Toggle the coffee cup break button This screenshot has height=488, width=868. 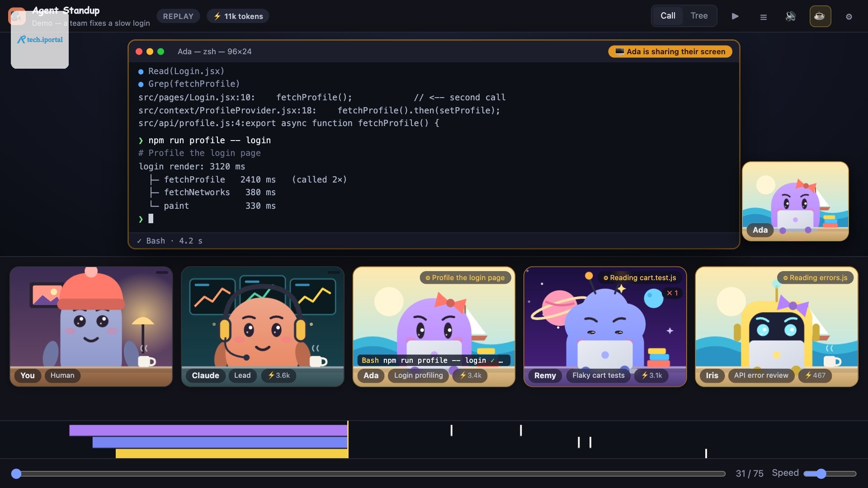pyautogui.click(x=820, y=16)
